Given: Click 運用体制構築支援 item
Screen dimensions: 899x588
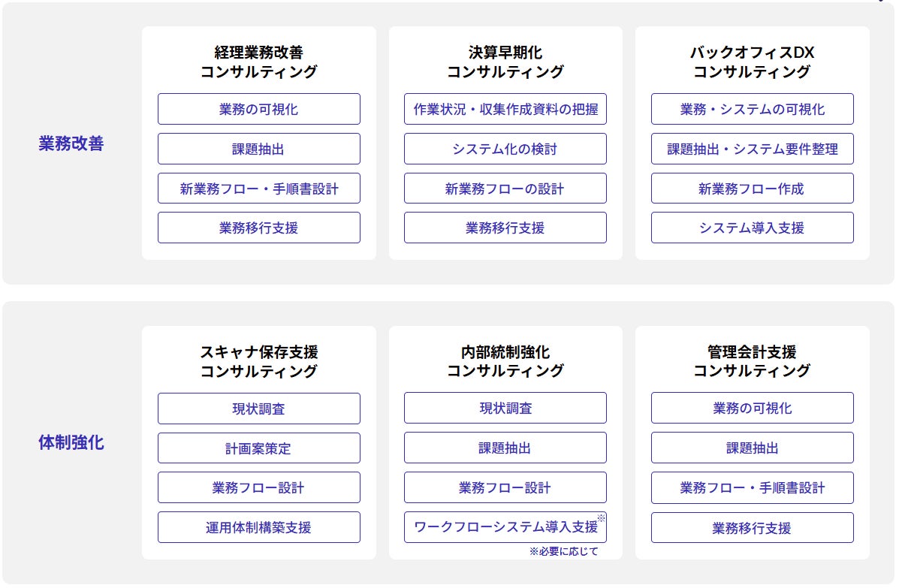Looking at the screenshot, I should click(x=258, y=527).
